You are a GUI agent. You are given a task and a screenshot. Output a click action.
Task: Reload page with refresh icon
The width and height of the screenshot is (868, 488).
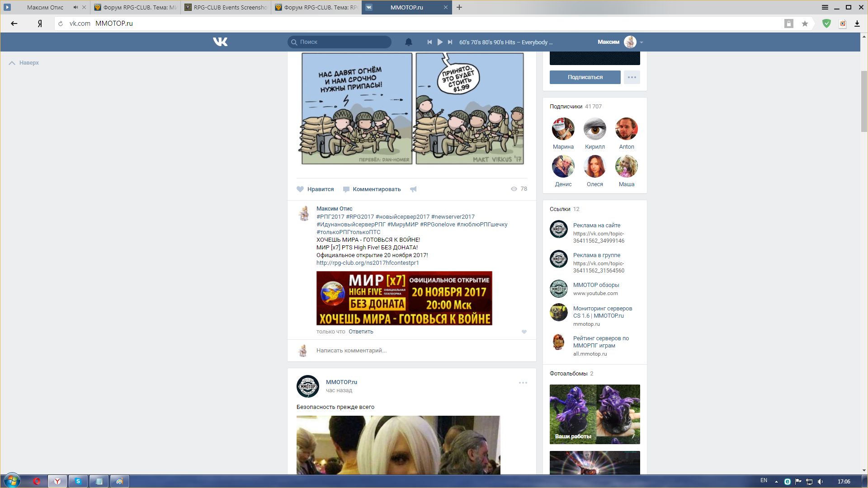pos(61,23)
